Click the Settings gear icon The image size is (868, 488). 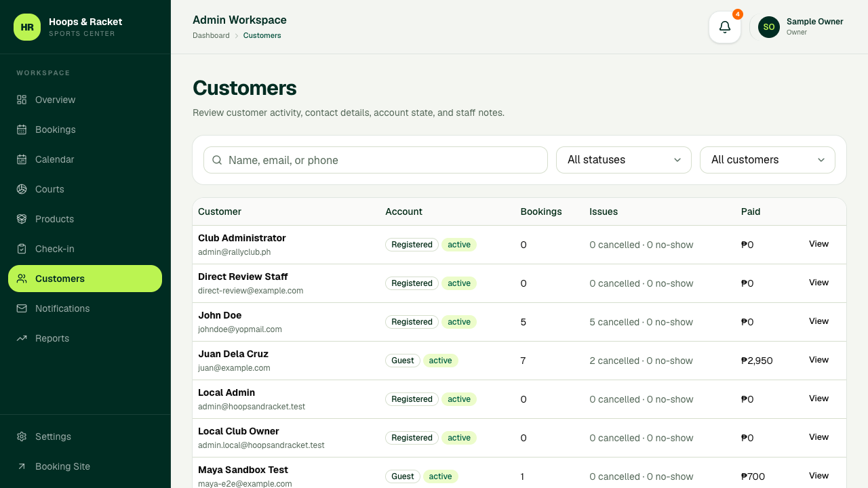click(22, 436)
